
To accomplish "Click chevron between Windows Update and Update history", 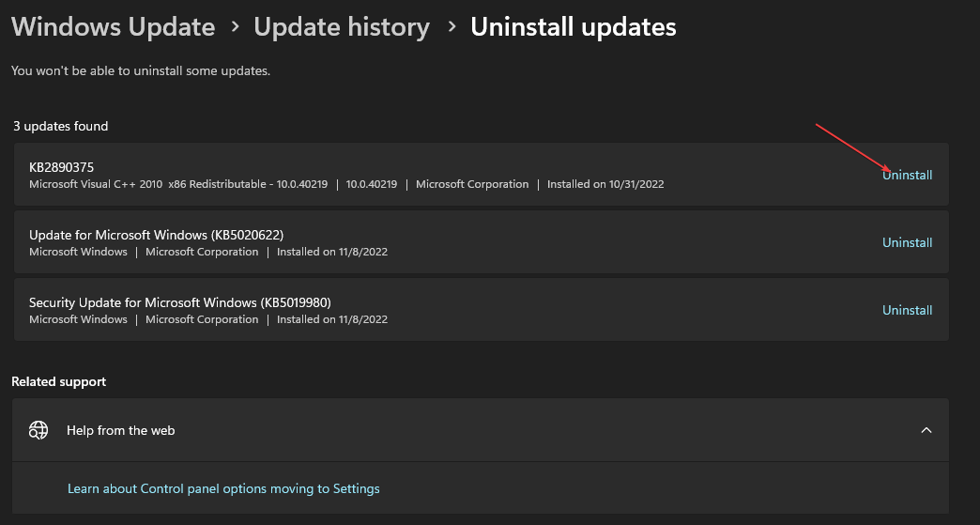I will tap(235, 27).
